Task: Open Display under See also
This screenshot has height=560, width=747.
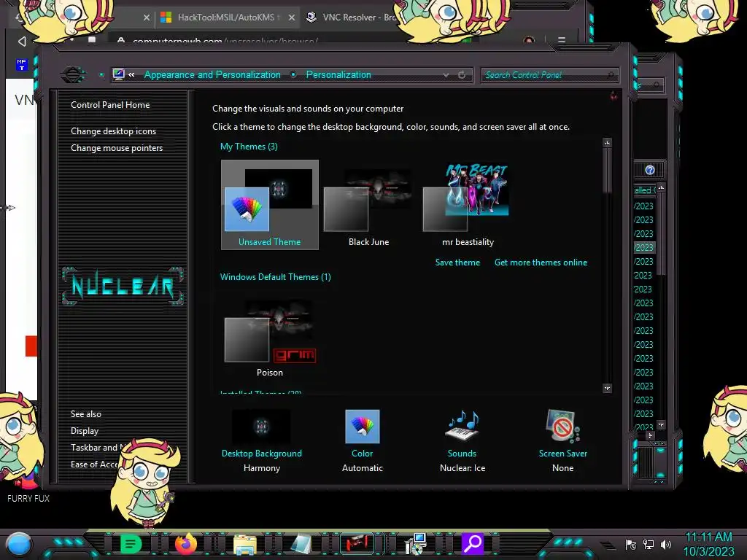Action: 85,430
